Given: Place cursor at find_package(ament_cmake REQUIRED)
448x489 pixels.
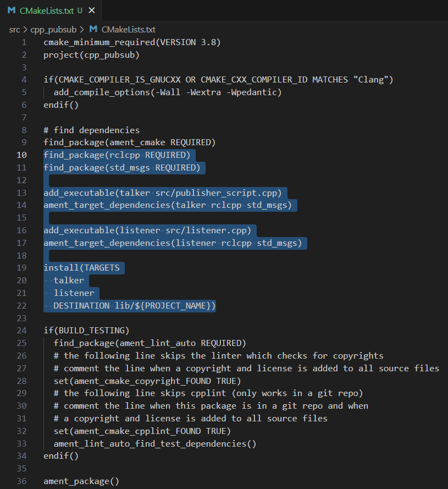Looking at the screenshot, I should (x=129, y=142).
